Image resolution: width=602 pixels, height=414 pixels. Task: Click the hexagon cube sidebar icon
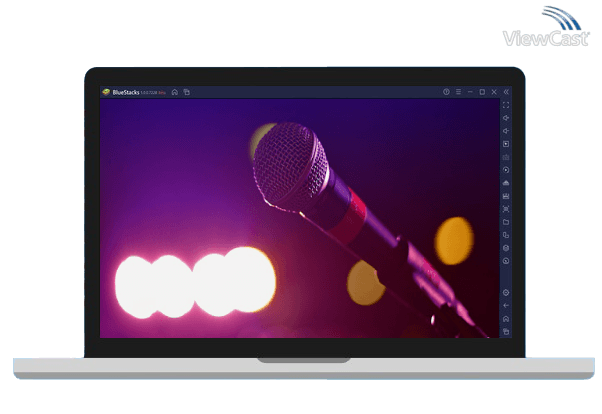point(506,248)
